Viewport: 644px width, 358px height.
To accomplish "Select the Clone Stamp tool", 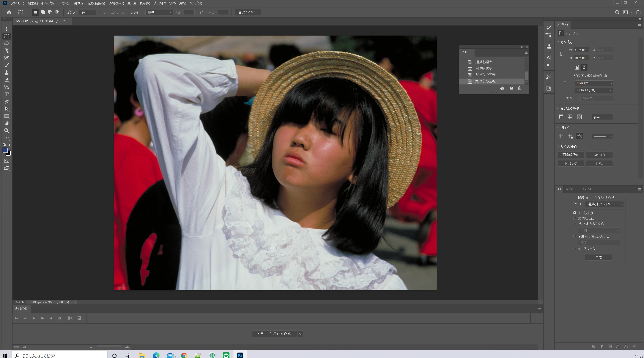I will click(x=7, y=73).
